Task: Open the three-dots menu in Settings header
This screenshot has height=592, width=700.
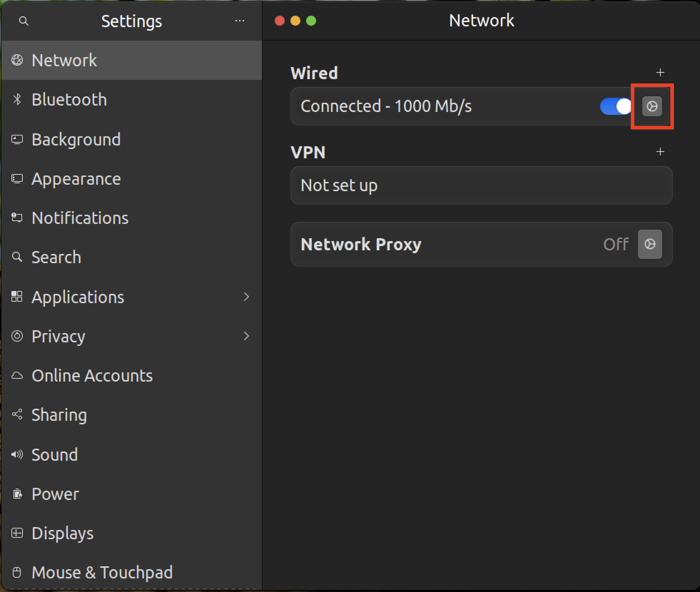Action: [x=239, y=21]
